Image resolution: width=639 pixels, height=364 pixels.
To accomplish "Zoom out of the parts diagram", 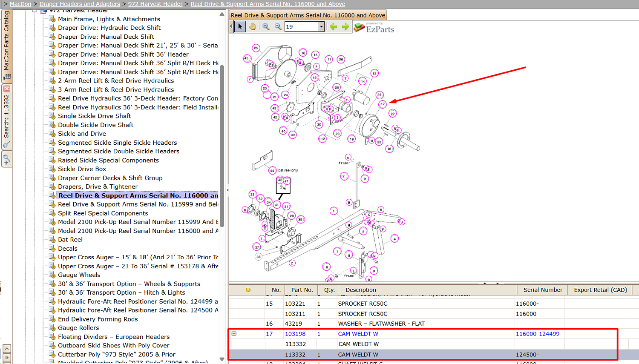I will [x=278, y=26].
